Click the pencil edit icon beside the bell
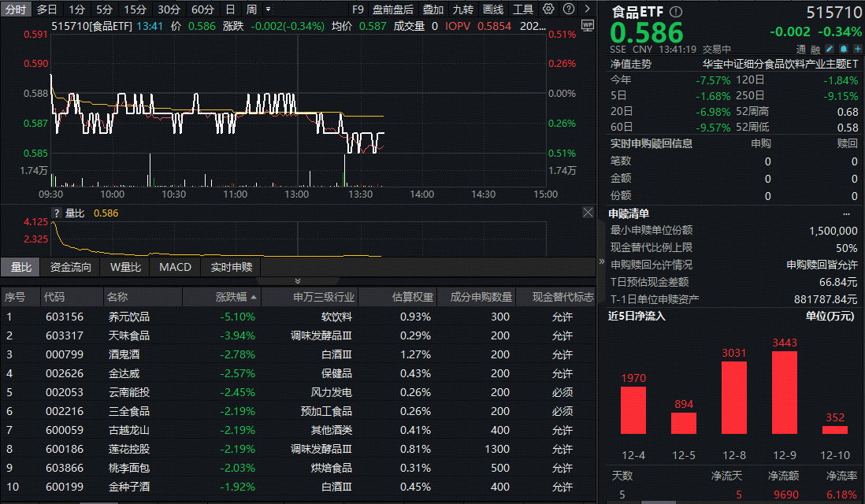Viewport: 865px width, 504px height. click(830, 49)
